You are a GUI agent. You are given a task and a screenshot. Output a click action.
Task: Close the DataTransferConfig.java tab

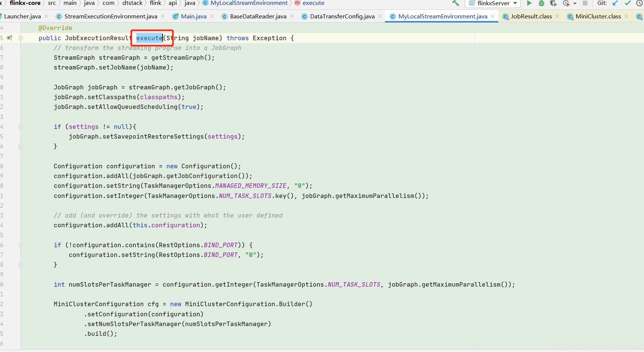tap(380, 16)
